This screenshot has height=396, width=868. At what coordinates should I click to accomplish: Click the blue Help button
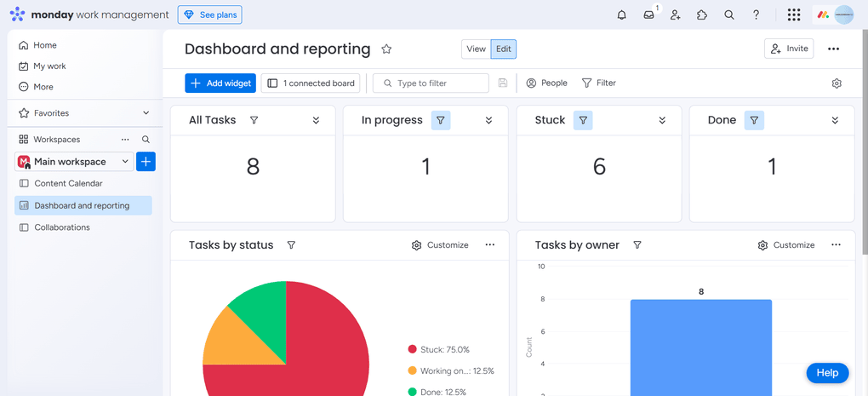827,373
